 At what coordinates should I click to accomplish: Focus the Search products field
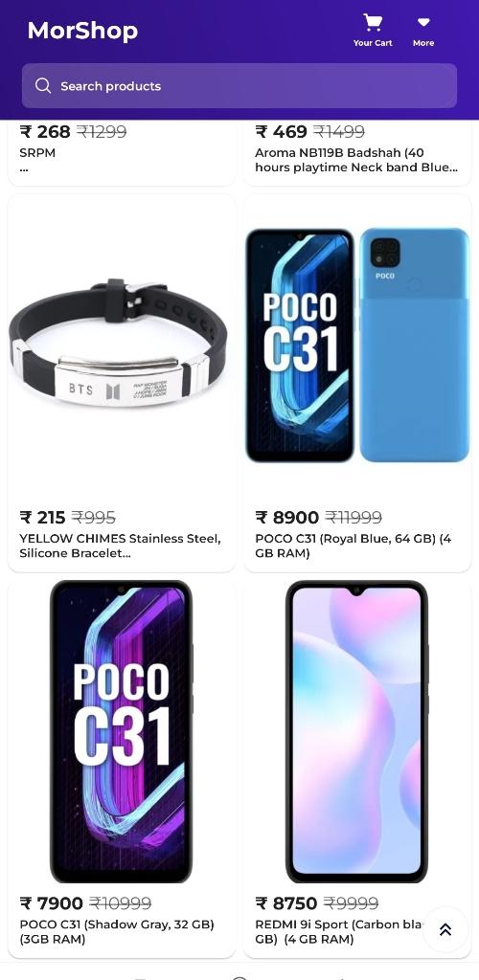pyautogui.click(x=239, y=85)
